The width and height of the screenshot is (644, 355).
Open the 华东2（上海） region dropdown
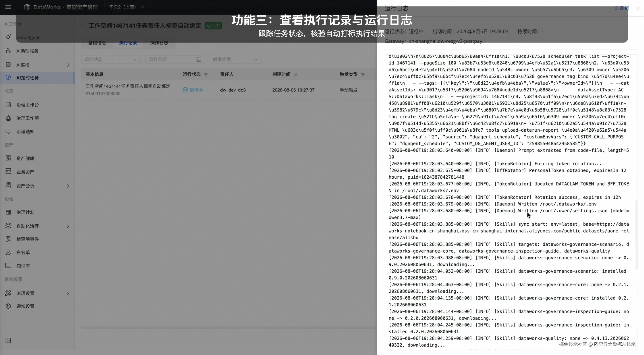[127, 7]
